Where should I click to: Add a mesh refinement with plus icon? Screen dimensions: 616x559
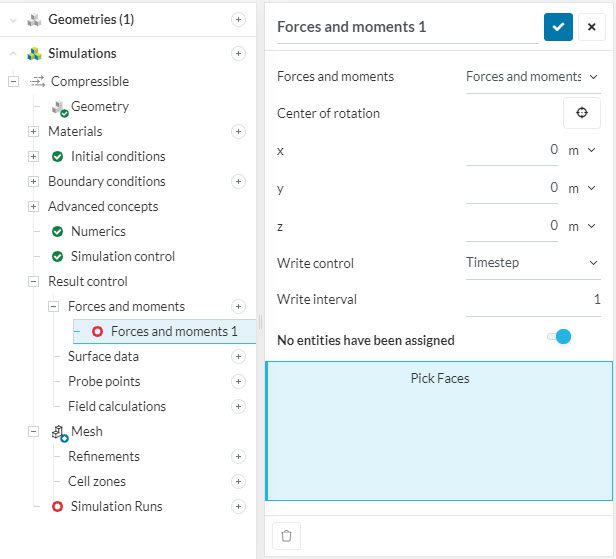238,456
